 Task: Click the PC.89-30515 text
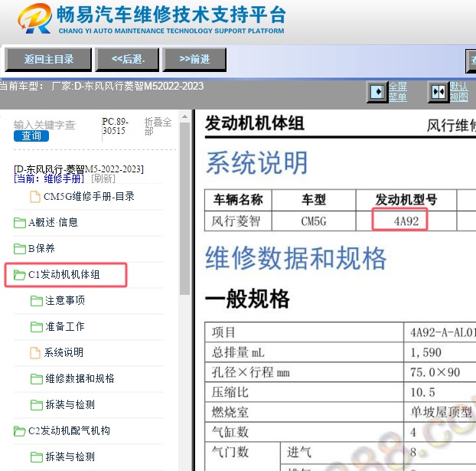coord(116,126)
